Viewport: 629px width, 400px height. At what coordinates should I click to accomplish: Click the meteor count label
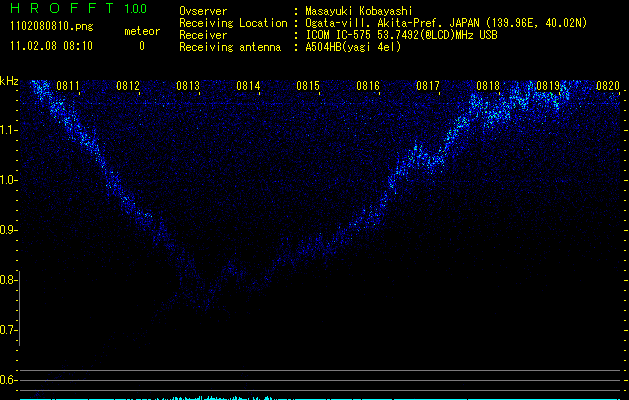click(x=142, y=31)
